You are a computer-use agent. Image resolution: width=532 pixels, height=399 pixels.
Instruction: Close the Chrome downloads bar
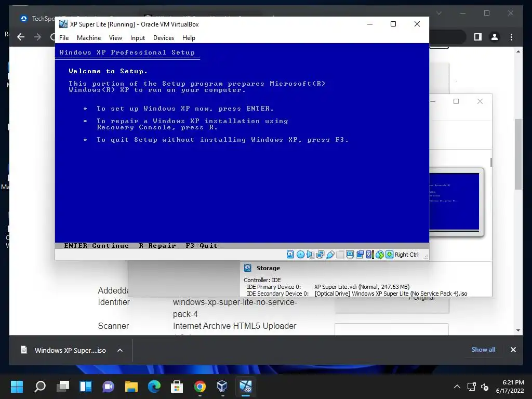point(513,350)
